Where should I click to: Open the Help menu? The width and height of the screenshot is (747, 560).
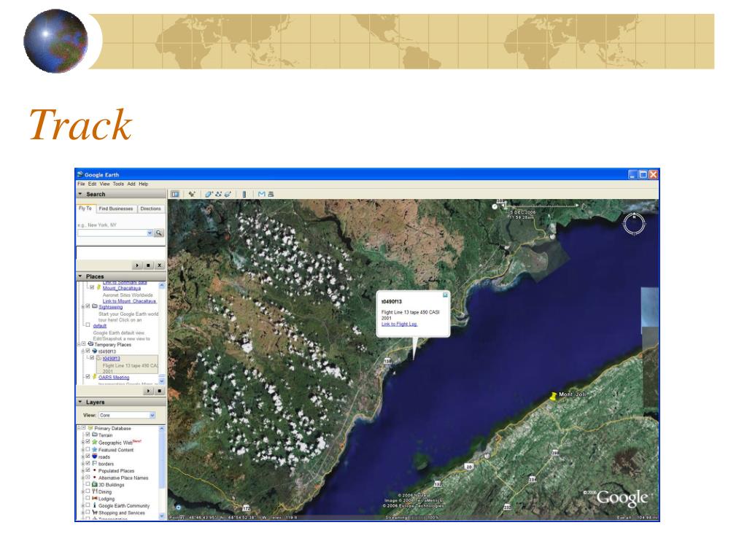point(144,184)
